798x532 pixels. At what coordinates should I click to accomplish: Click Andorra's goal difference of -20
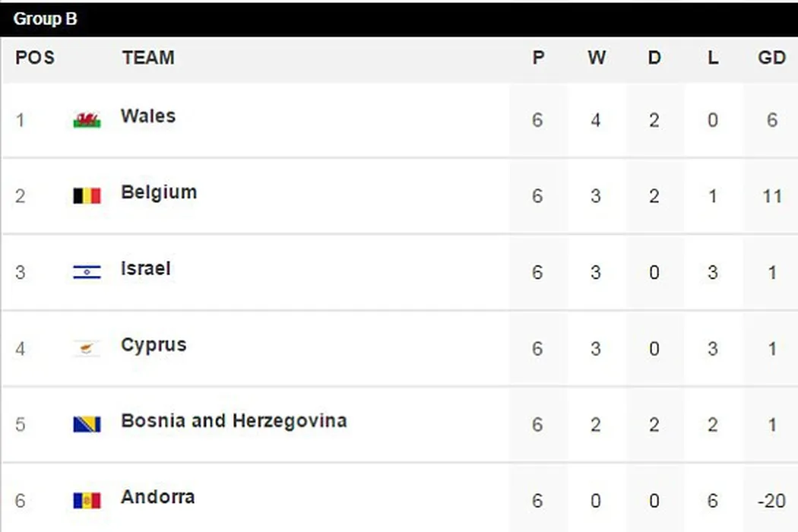tap(771, 501)
